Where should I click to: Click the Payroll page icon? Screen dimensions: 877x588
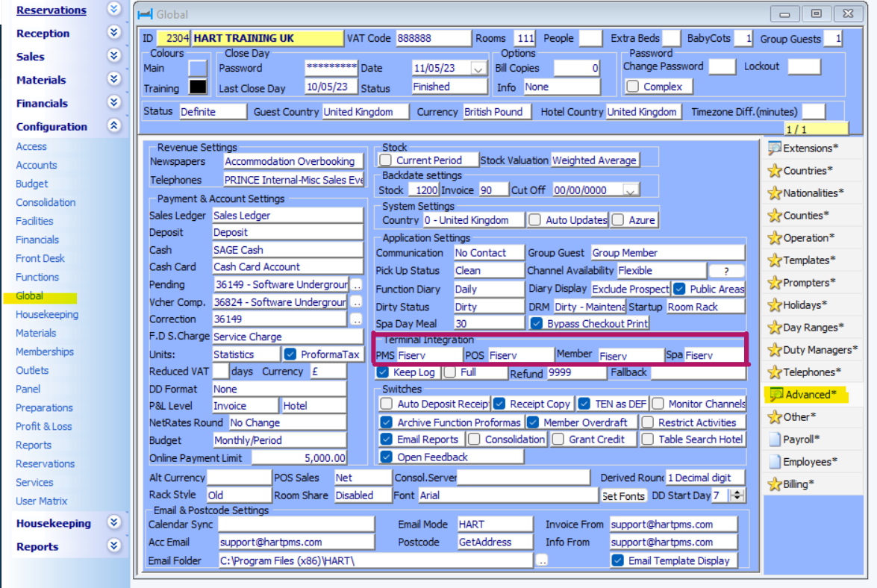pos(775,440)
